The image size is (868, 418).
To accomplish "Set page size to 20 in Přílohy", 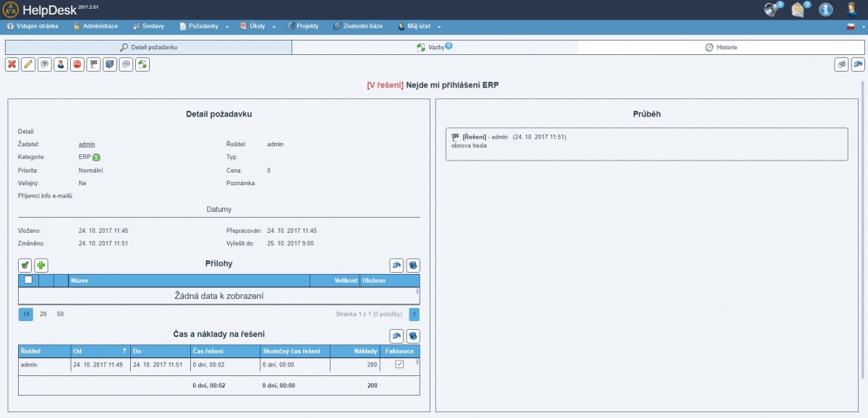I will tap(43, 314).
